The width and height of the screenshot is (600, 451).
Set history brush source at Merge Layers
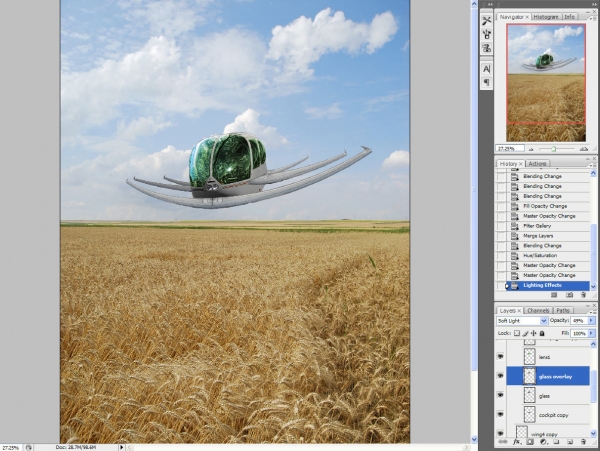click(501, 236)
